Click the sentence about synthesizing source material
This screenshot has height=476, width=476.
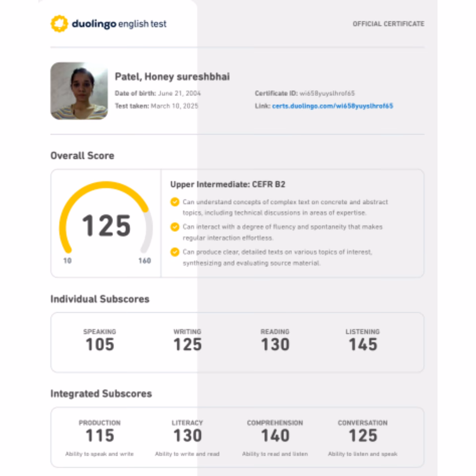(x=277, y=257)
